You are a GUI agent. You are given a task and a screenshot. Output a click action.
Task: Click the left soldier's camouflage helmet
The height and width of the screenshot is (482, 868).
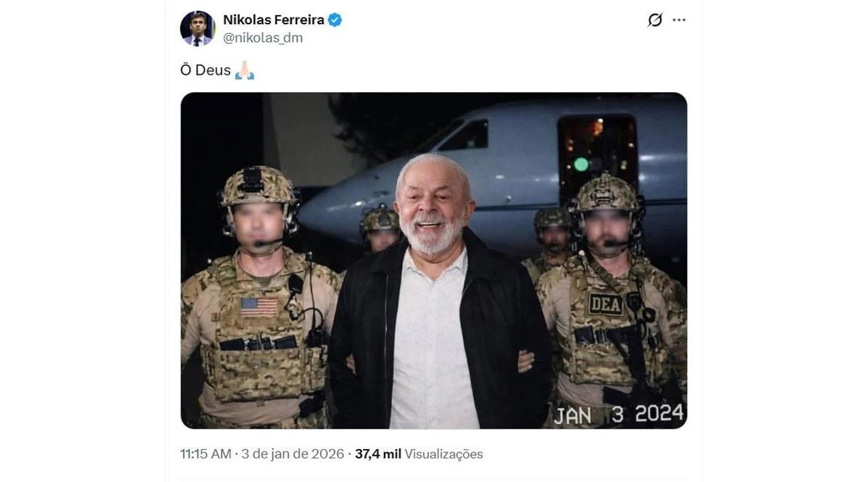260,186
